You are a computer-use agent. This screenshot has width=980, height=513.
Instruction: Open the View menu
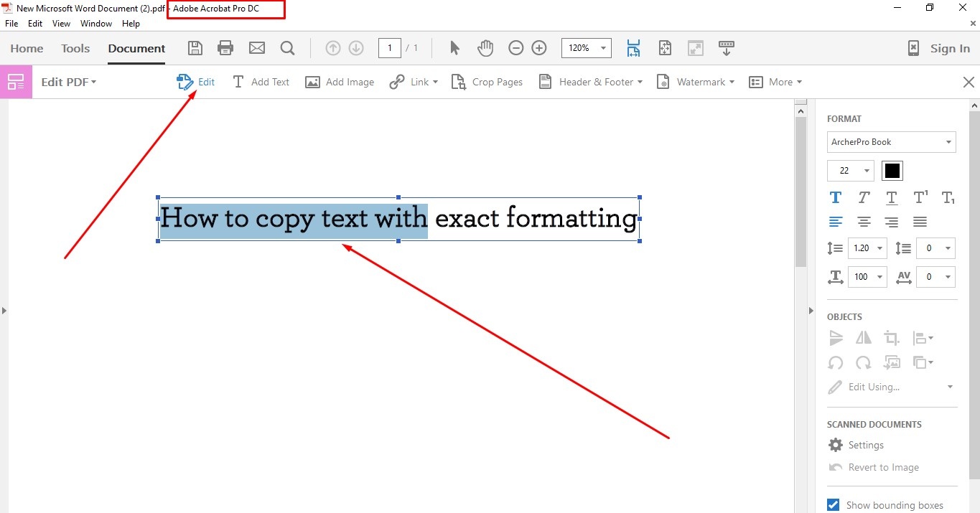pyautogui.click(x=61, y=24)
